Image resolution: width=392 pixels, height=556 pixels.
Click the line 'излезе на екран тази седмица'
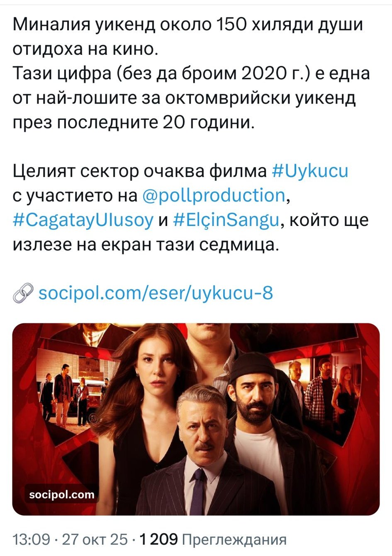coord(145,244)
